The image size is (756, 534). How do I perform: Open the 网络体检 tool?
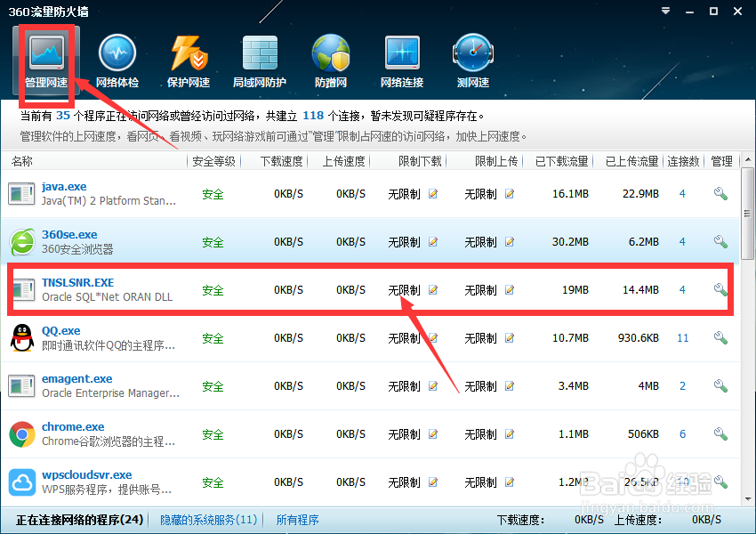(x=117, y=61)
